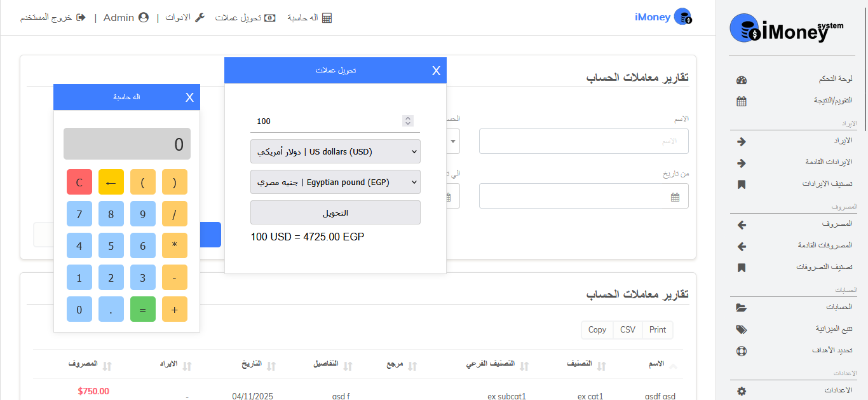Click the folder icon beside الحسابات
This screenshot has height=400, width=868.
[741, 308]
